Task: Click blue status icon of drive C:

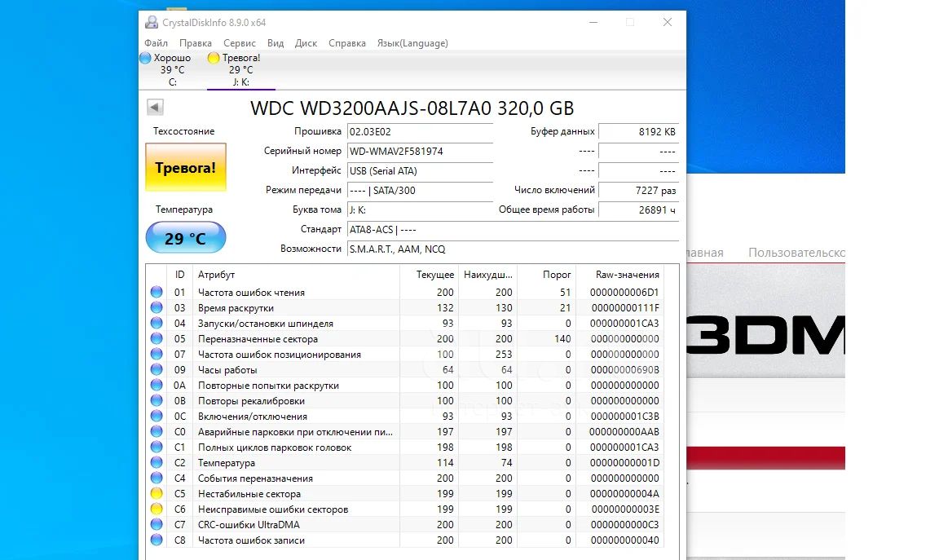Action: [x=146, y=58]
